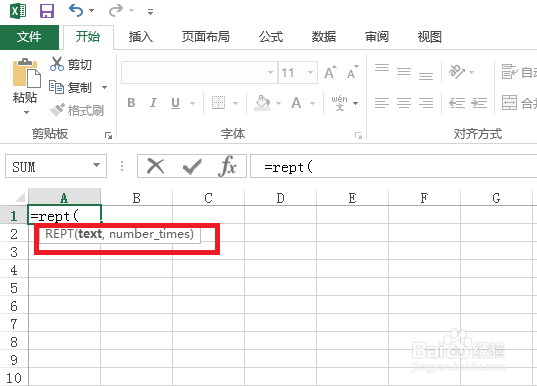Confirm formula with checkmark icon

click(x=192, y=166)
